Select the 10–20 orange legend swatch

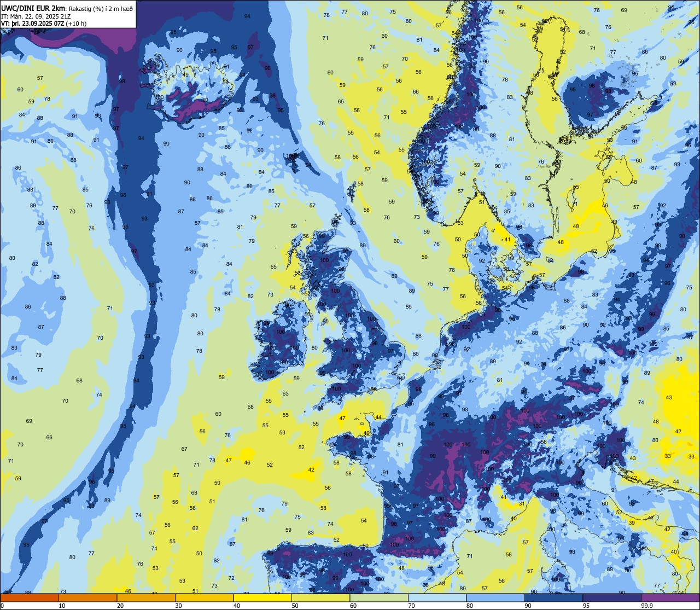pyautogui.click(x=87, y=598)
